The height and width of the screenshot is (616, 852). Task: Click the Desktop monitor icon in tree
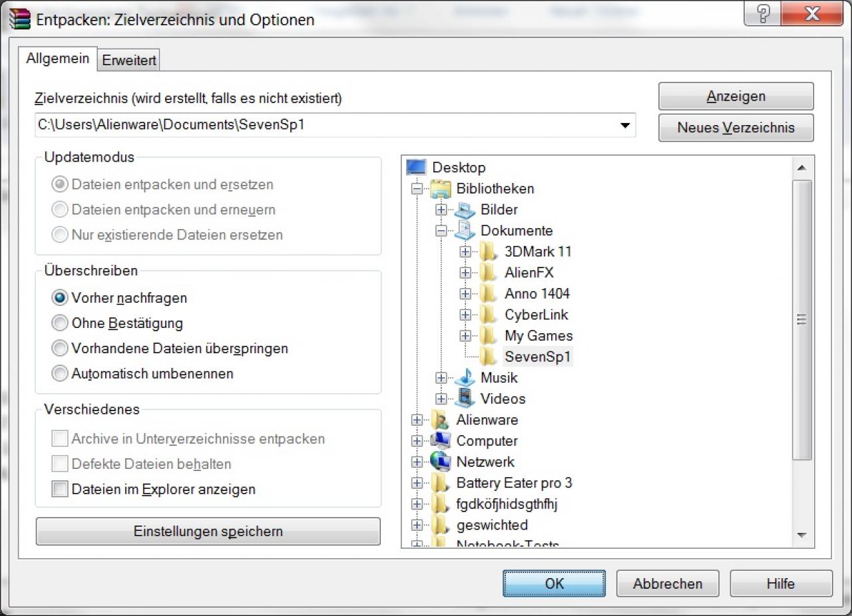pos(416,167)
